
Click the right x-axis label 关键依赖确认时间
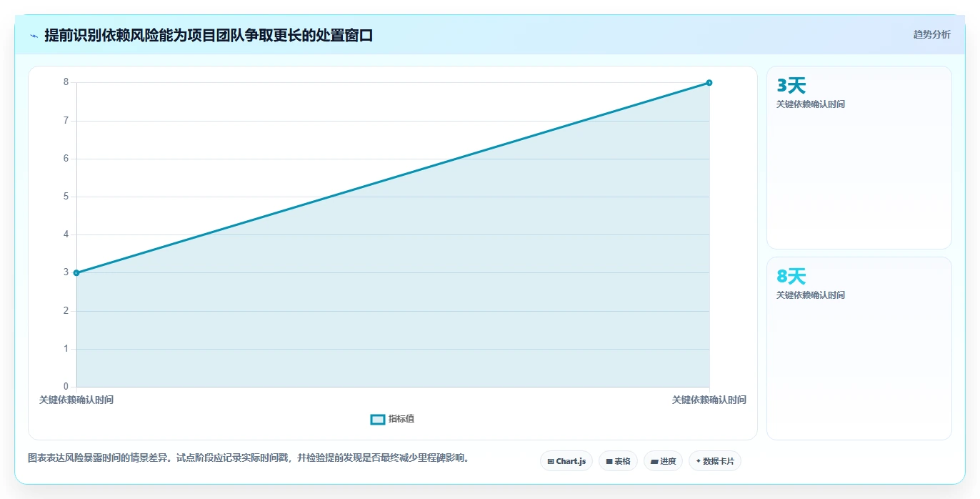709,400
